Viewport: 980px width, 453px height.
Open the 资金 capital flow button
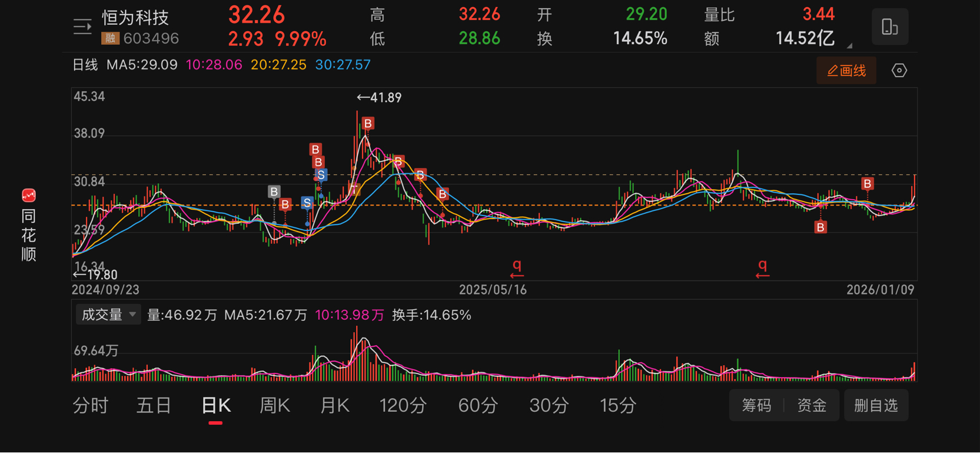(812, 405)
